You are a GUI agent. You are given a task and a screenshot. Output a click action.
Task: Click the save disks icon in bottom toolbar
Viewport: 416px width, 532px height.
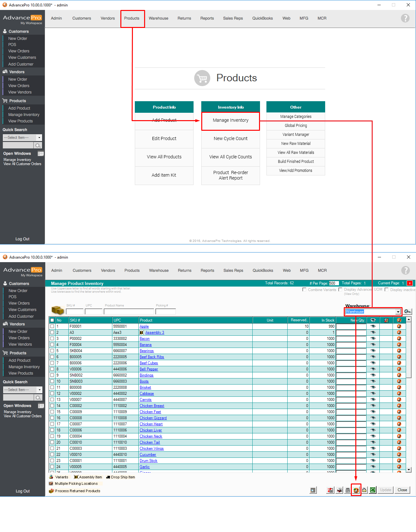(339, 490)
